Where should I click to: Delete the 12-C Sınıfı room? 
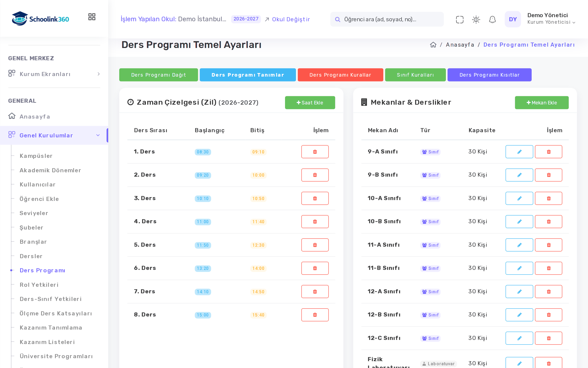(548, 338)
